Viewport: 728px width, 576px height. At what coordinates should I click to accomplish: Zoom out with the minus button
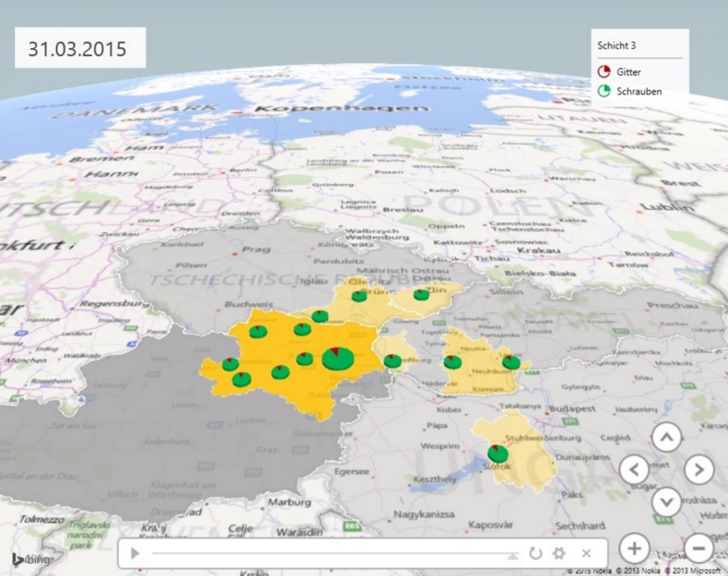coord(699,548)
